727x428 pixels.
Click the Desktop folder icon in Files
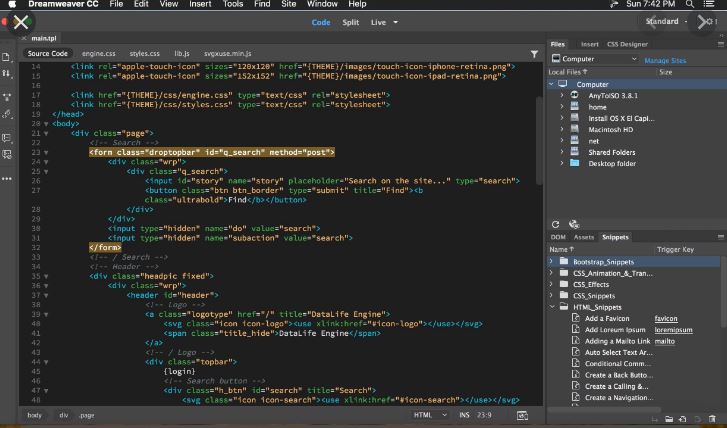[574, 163]
